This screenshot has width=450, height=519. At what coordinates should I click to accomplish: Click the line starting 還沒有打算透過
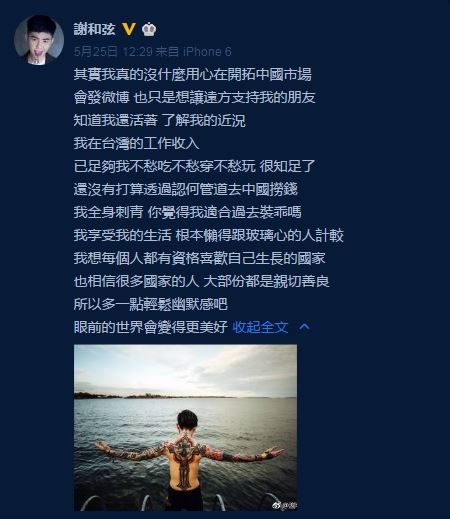(185, 189)
